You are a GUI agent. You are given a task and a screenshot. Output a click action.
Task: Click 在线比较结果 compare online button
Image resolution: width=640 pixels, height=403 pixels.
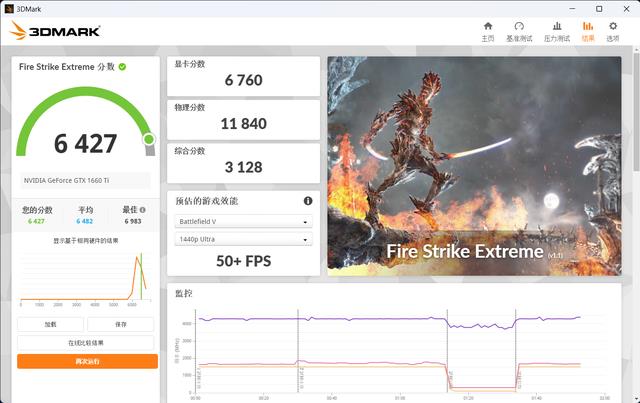86,342
